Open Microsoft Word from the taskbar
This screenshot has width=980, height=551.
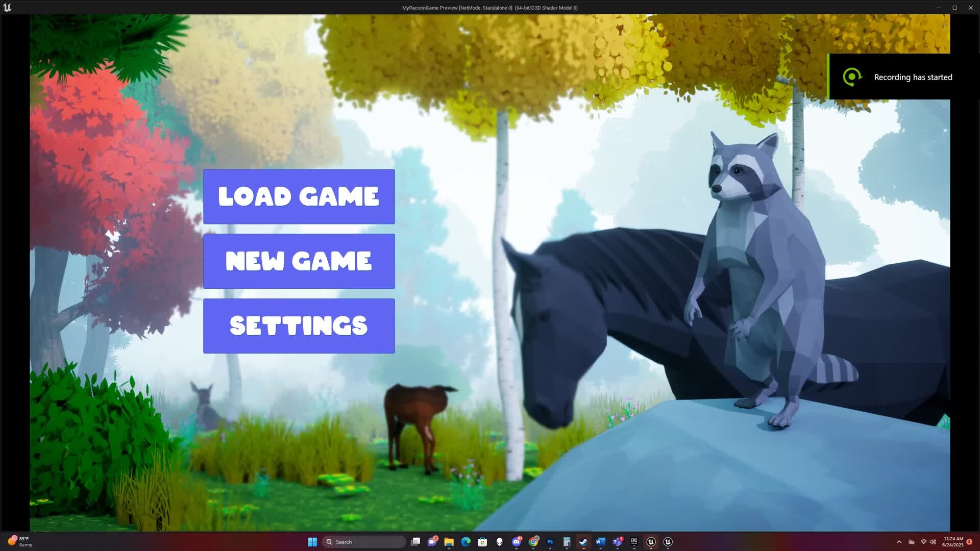(600, 542)
